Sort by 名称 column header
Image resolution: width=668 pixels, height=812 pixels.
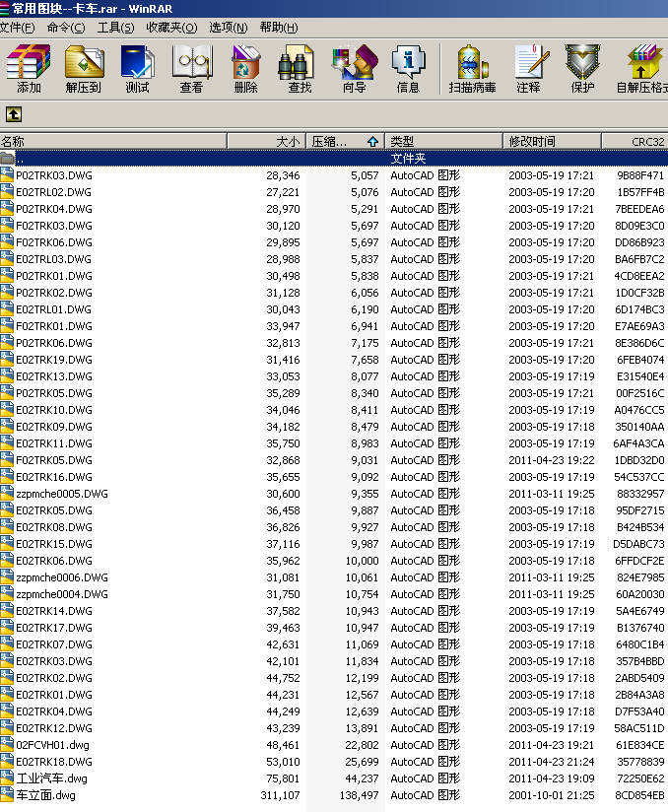[x=113, y=141]
